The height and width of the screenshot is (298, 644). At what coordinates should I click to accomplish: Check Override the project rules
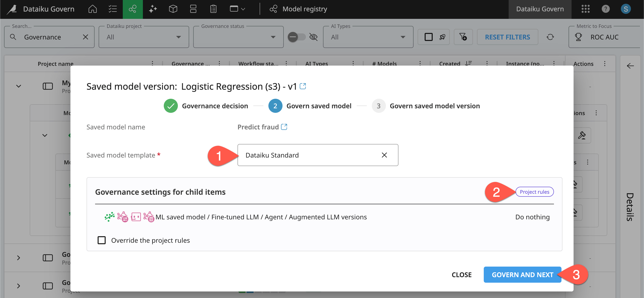tap(102, 240)
